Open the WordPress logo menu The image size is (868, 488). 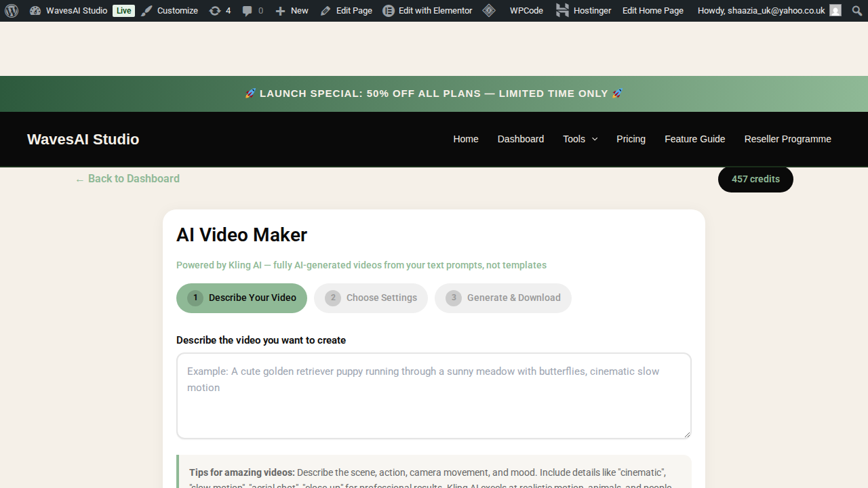click(x=11, y=11)
